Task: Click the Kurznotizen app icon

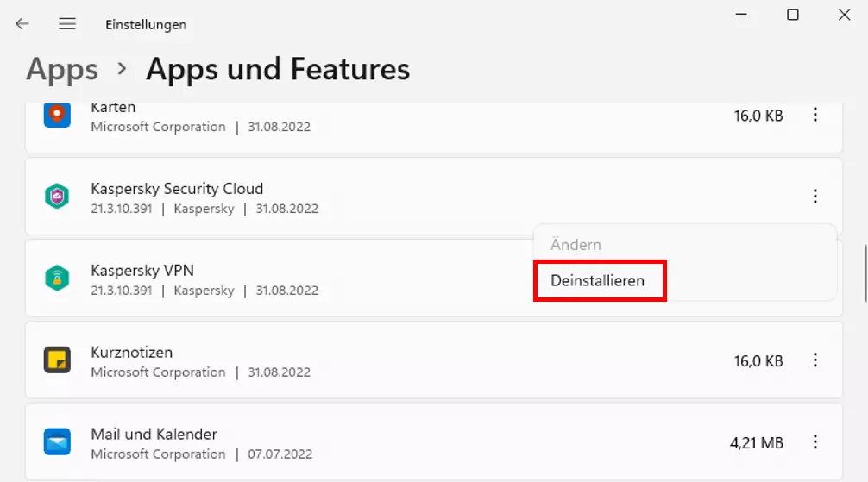Action: pyautogui.click(x=57, y=360)
